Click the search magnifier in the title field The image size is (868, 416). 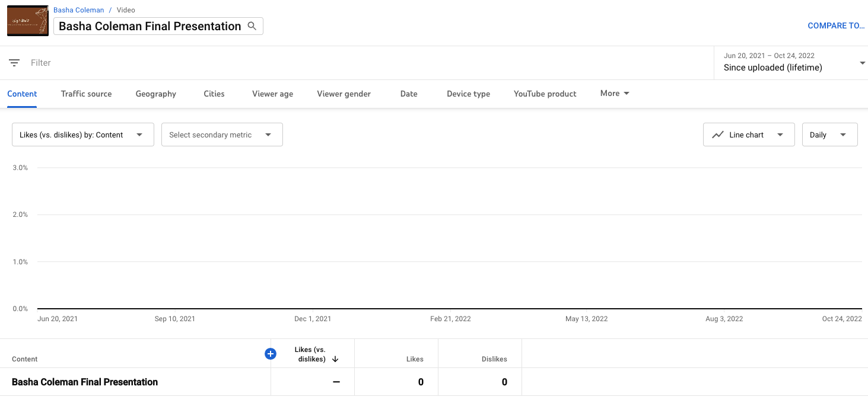point(252,26)
